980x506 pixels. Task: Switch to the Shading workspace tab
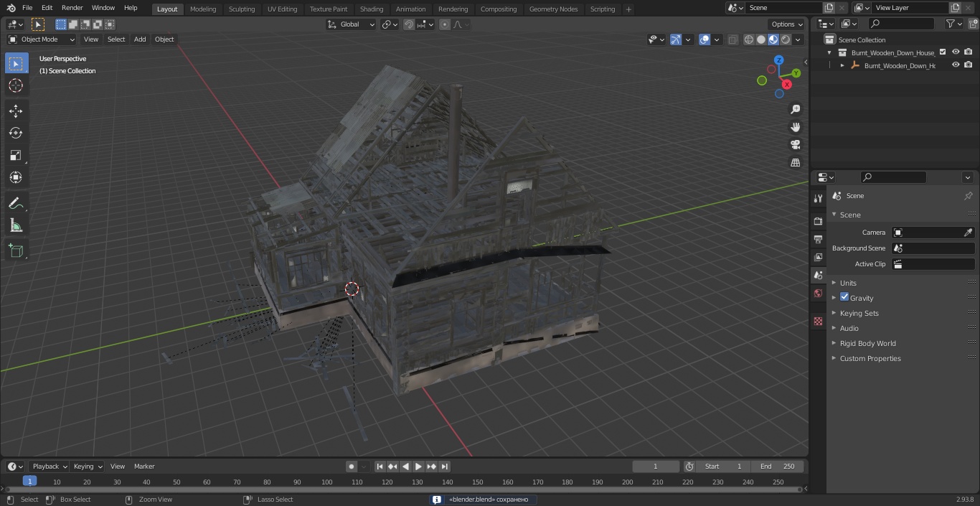pos(372,9)
